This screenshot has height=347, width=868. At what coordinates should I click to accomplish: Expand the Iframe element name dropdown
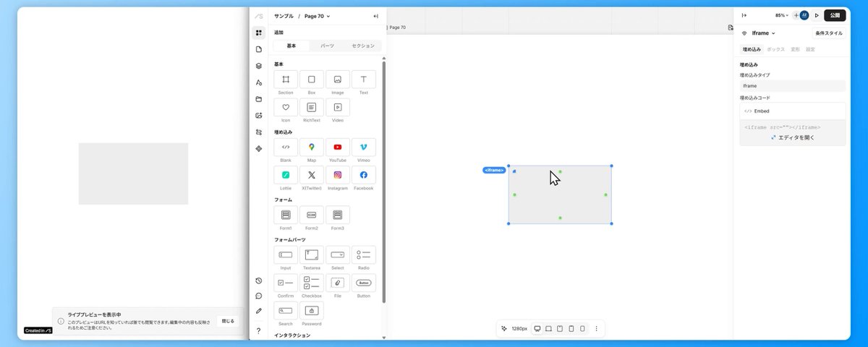pos(763,33)
